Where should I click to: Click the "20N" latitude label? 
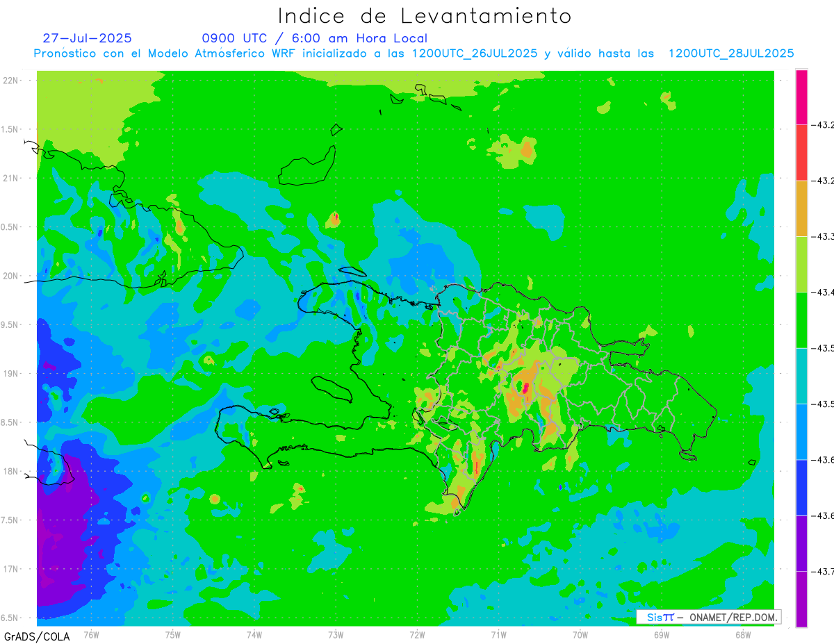[x=12, y=276]
